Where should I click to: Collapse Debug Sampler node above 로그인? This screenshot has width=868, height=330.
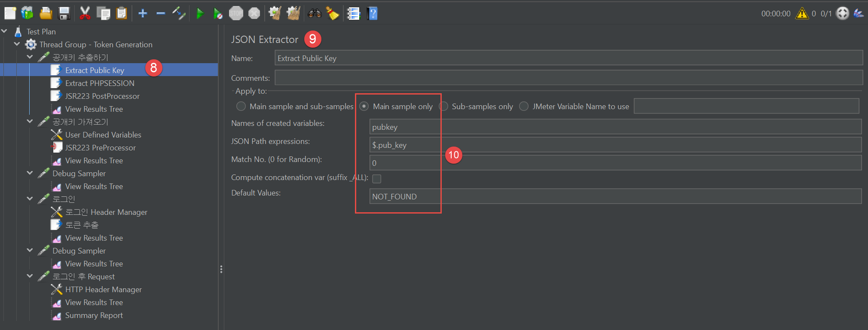pyautogui.click(x=30, y=173)
